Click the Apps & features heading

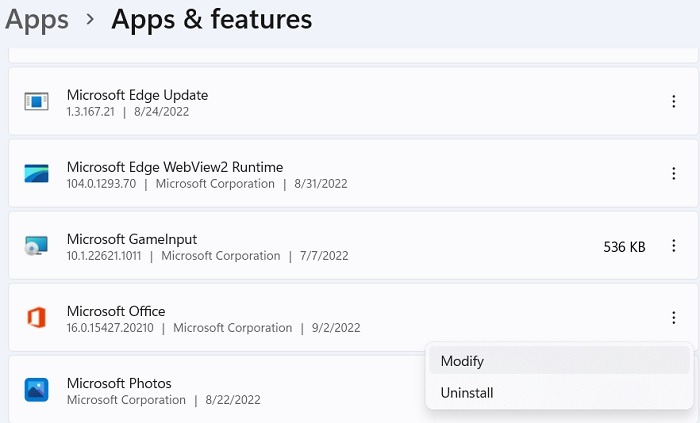pos(211,19)
